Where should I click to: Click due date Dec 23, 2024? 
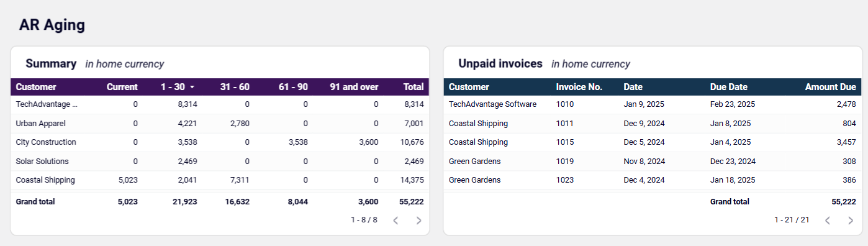[733, 162]
